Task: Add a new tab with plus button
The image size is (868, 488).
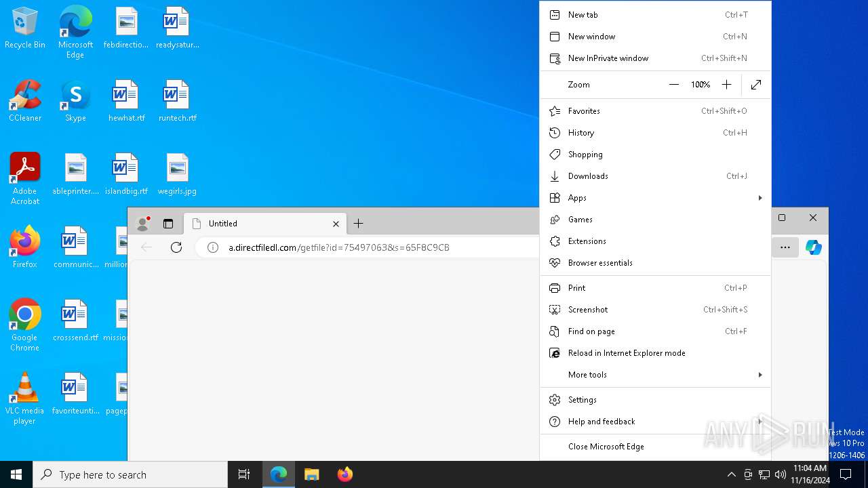Action: pos(358,223)
